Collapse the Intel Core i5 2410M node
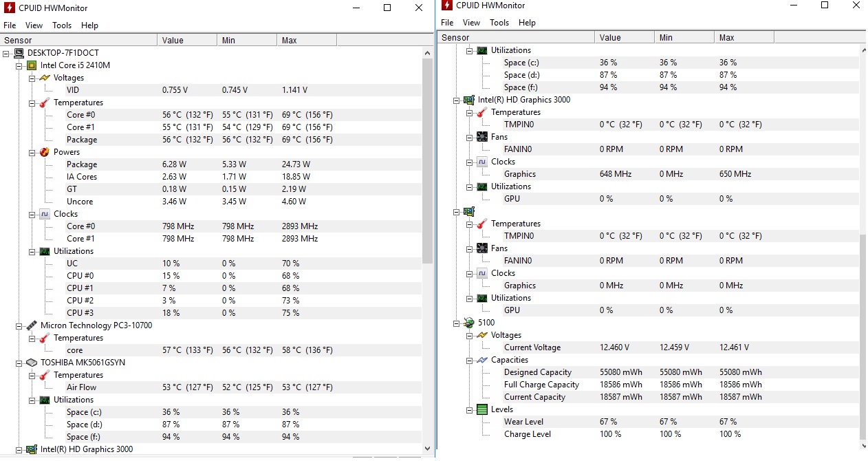This screenshot has width=868, height=461. coord(19,65)
